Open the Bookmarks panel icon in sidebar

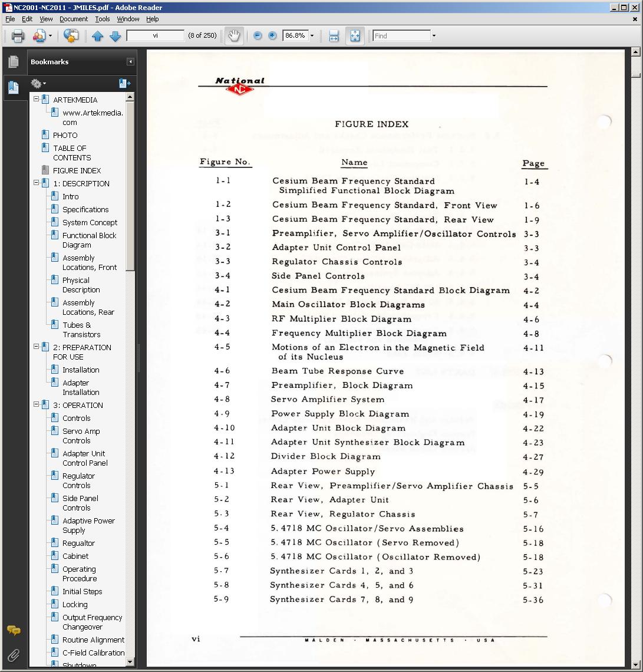tap(14, 87)
